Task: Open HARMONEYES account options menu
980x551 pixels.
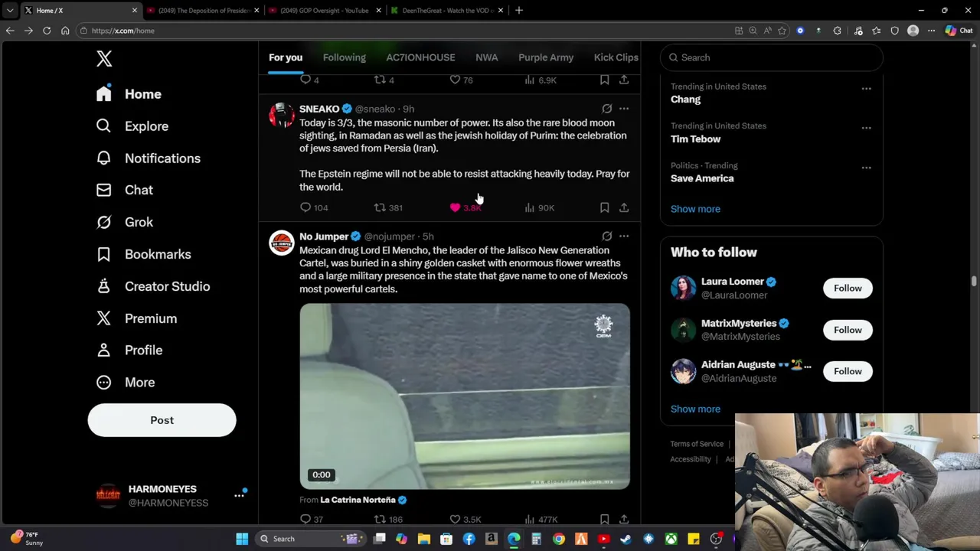Action: [239, 495]
